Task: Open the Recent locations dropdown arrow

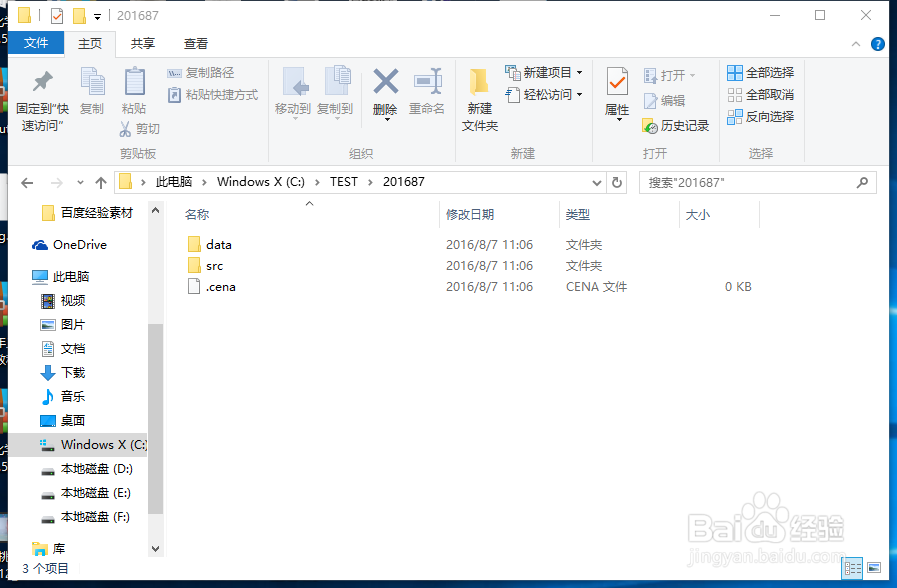Action: pyautogui.click(x=80, y=183)
